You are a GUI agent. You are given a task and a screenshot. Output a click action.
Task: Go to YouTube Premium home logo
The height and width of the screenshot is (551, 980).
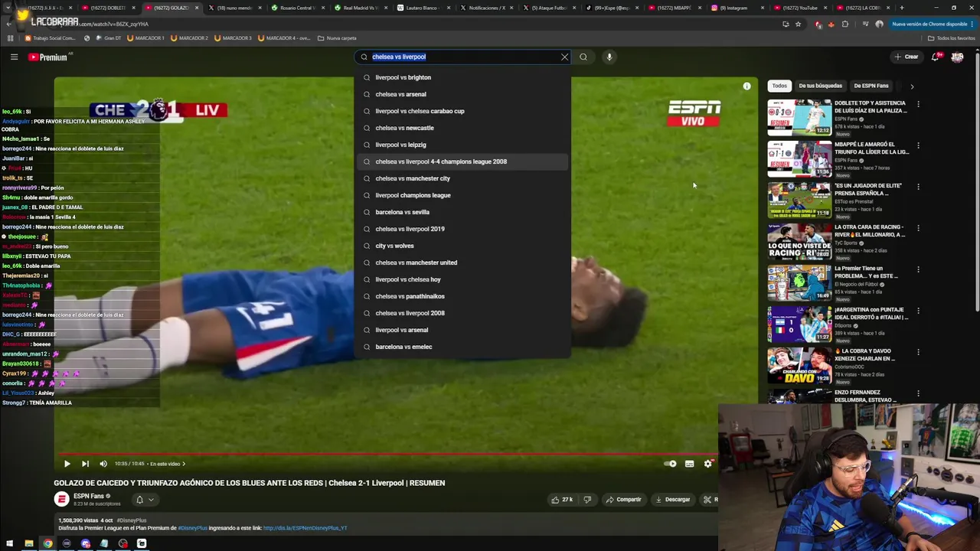(48, 57)
